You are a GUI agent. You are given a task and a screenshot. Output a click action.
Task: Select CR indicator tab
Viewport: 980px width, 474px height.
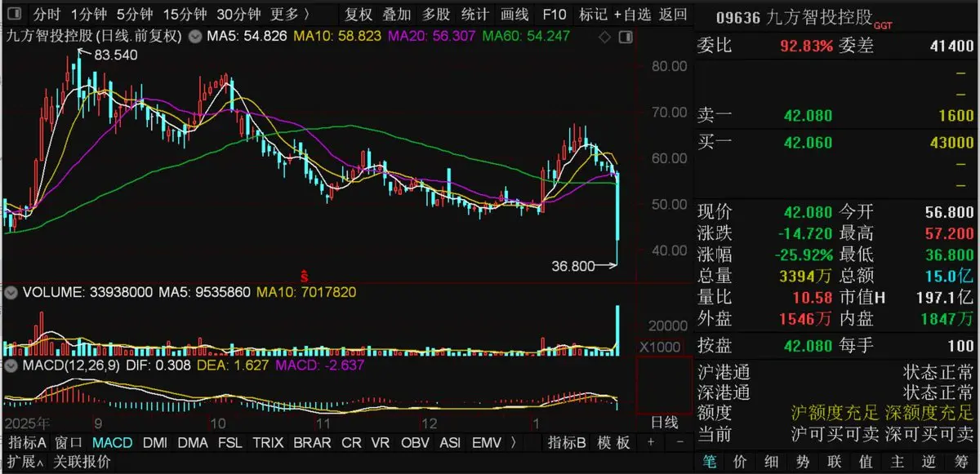tap(351, 442)
